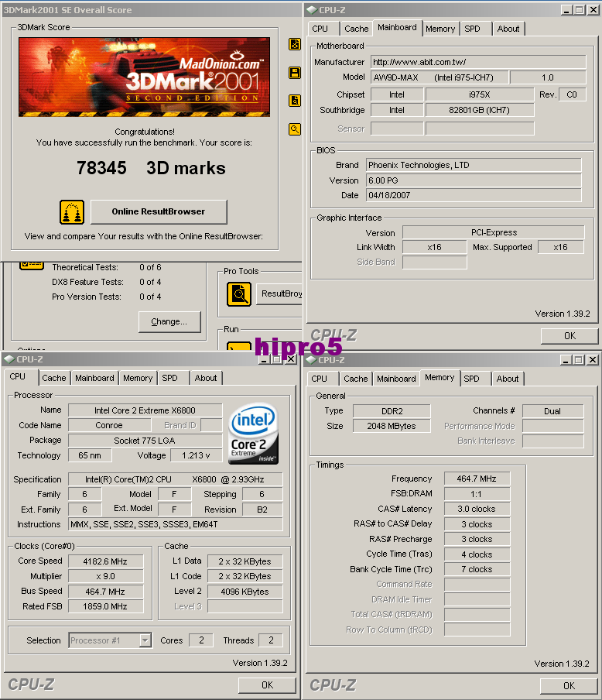Image resolution: width=602 pixels, height=700 pixels.
Task: Click the Threads field showing 2
Action: [x=270, y=640]
